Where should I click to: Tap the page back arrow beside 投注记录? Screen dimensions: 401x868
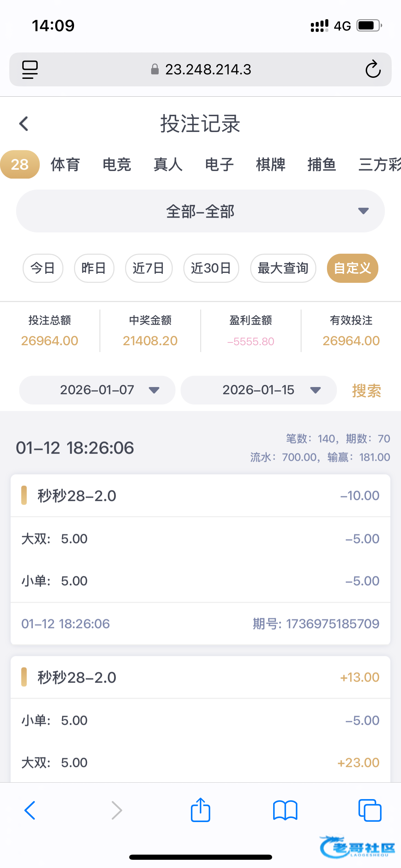24,124
